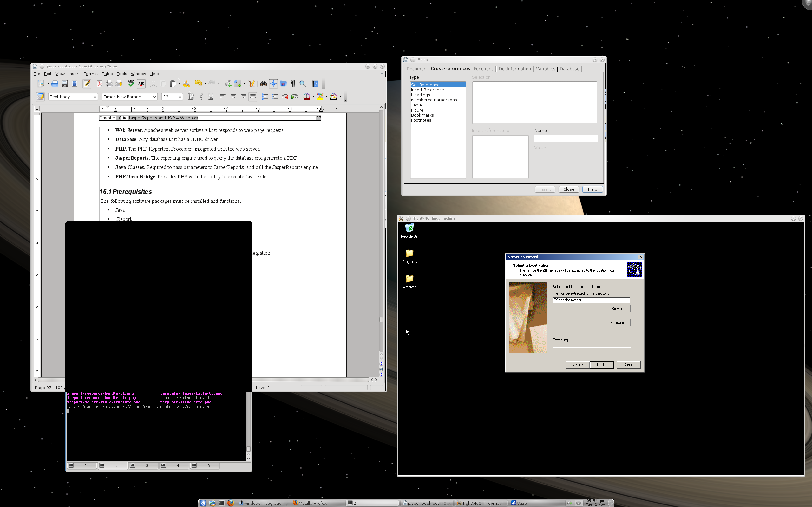Open Find & Replace binoculars icon
The width and height of the screenshot is (812, 507).
pos(263,84)
